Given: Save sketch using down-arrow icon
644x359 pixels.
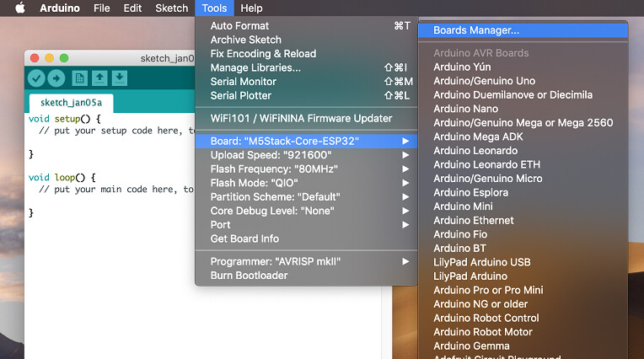Looking at the screenshot, I should pos(120,78).
